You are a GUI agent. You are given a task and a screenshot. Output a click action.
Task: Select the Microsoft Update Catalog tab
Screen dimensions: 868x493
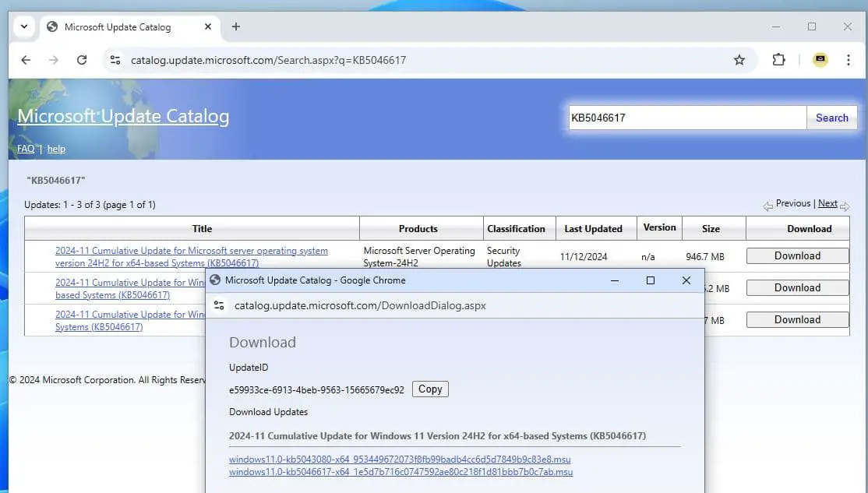[130, 27]
